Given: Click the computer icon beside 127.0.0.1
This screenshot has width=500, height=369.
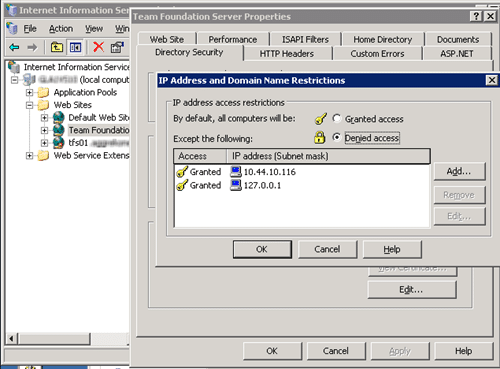Looking at the screenshot, I should tap(236, 185).
